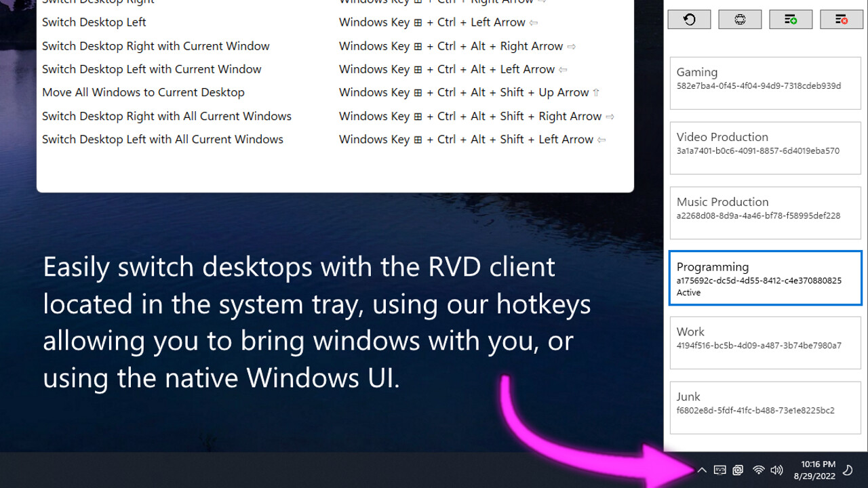Open the RVD client icon in the system tray
Image resolution: width=868 pixels, height=488 pixels.
pos(719,470)
